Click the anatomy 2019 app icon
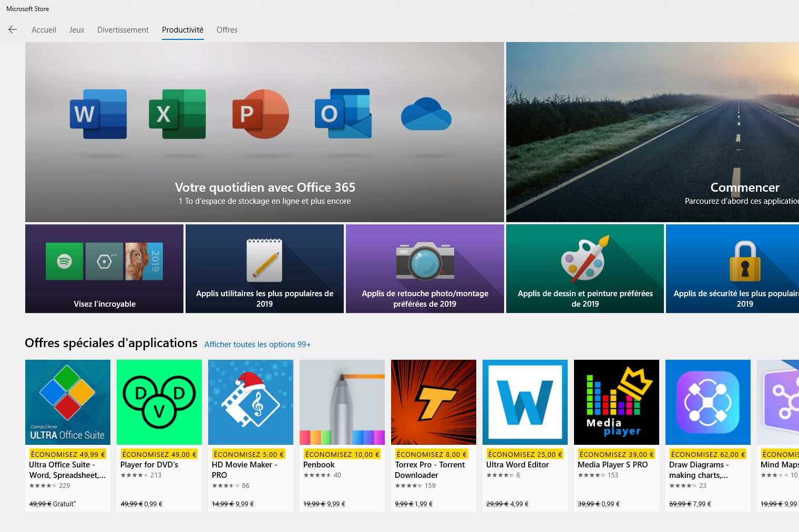Image resolution: width=799 pixels, height=532 pixels. 144,261
